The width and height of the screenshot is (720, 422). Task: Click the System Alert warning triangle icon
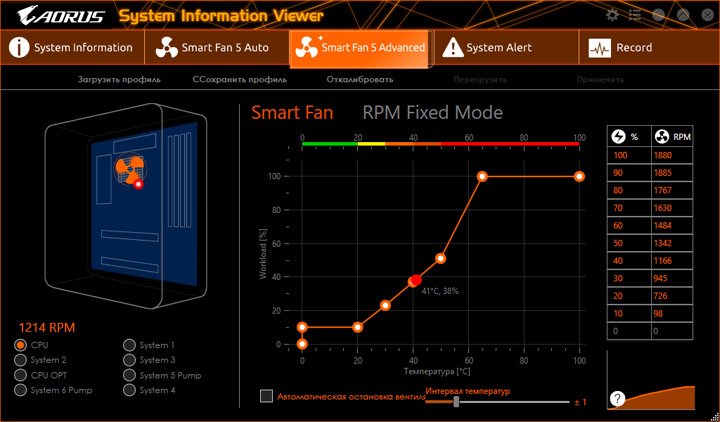click(453, 48)
